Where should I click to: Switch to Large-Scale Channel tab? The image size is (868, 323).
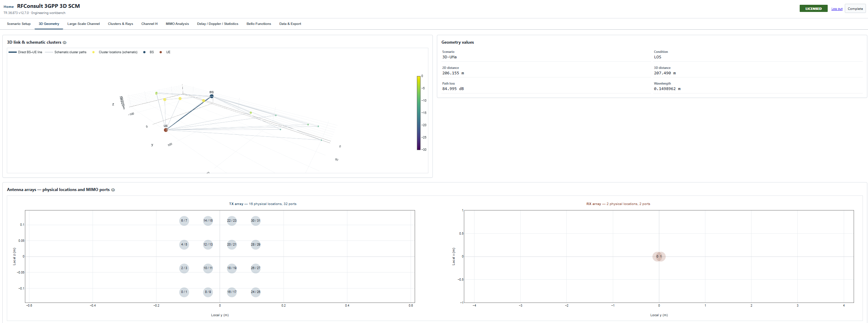(83, 24)
